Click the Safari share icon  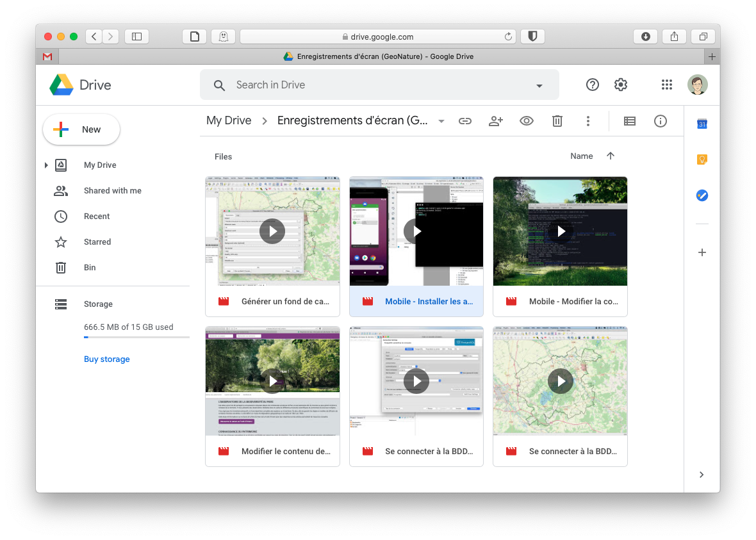coord(675,37)
